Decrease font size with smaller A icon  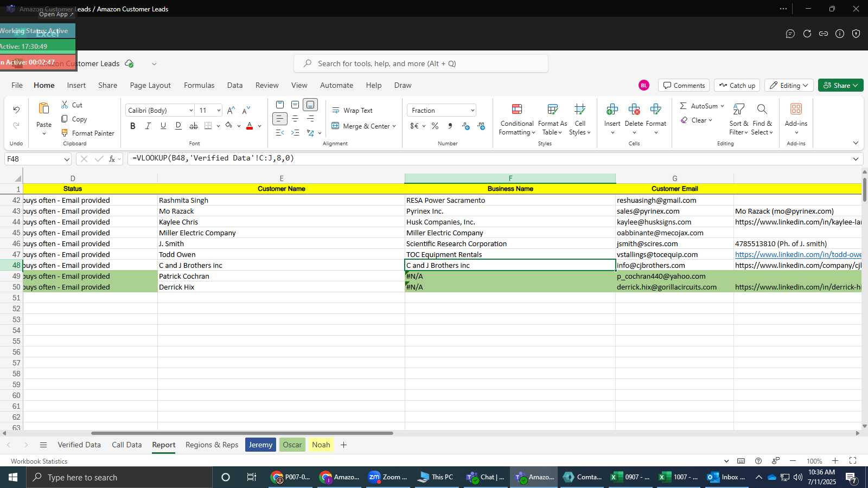coord(246,110)
